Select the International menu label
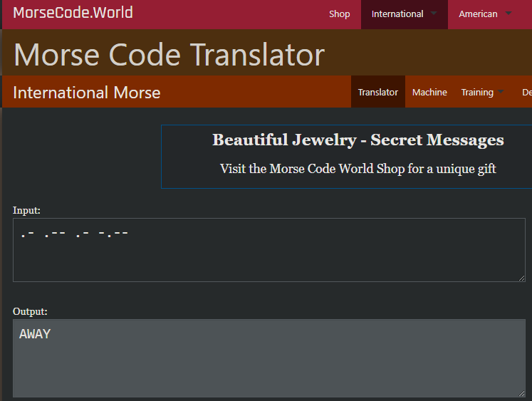The width and height of the screenshot is (532, 401). 397,14
